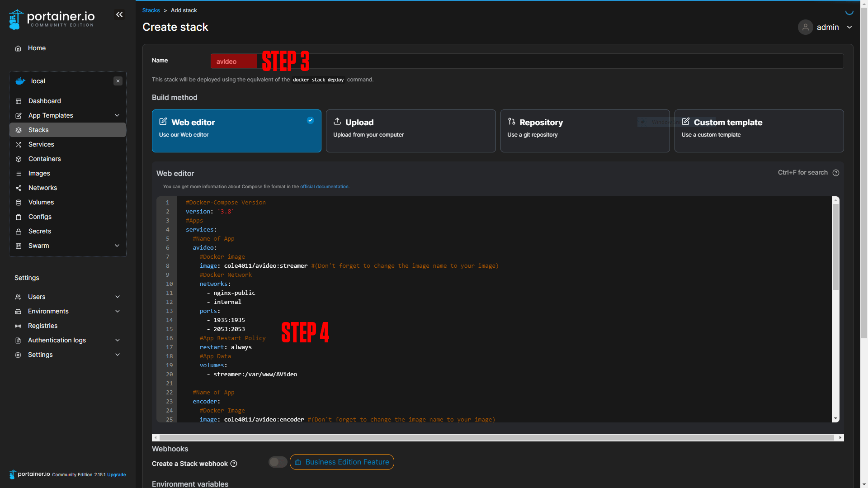Screen dimensions: 868x488
Task: Click the Docker whale icon beside local
Action: point(20,81)
